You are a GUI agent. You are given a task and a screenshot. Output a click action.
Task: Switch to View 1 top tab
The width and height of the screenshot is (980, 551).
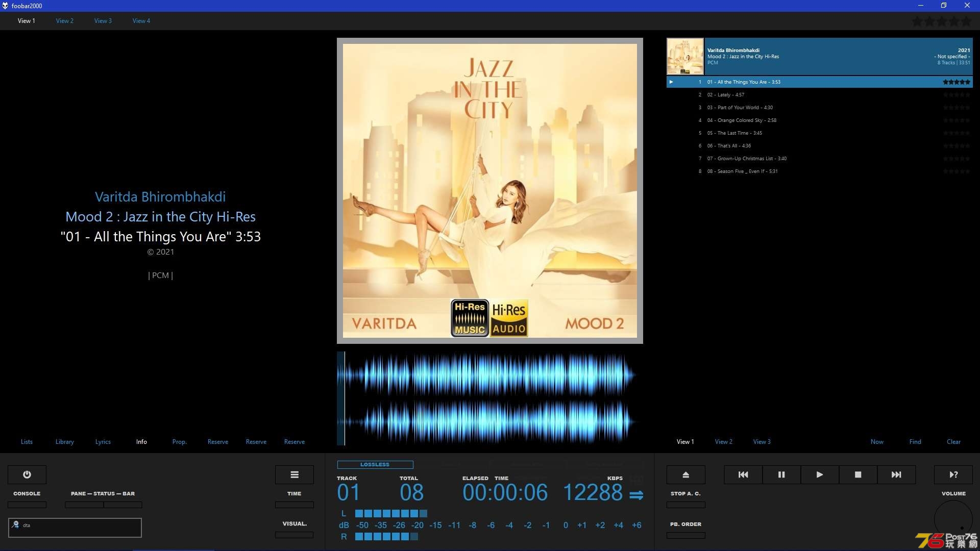pos(27,21)
